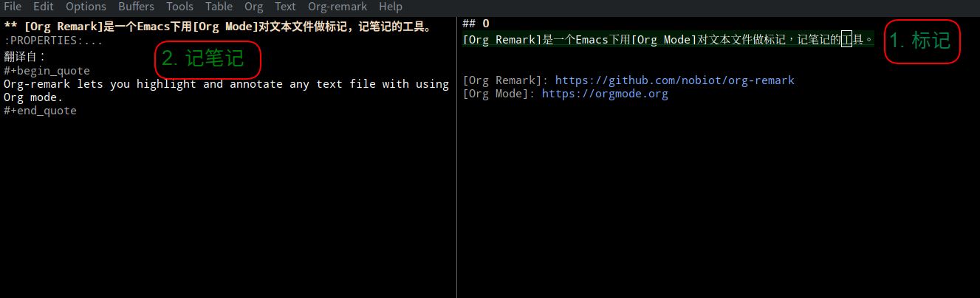
Task: Open the Buffers menu
Action: (136, 7)
